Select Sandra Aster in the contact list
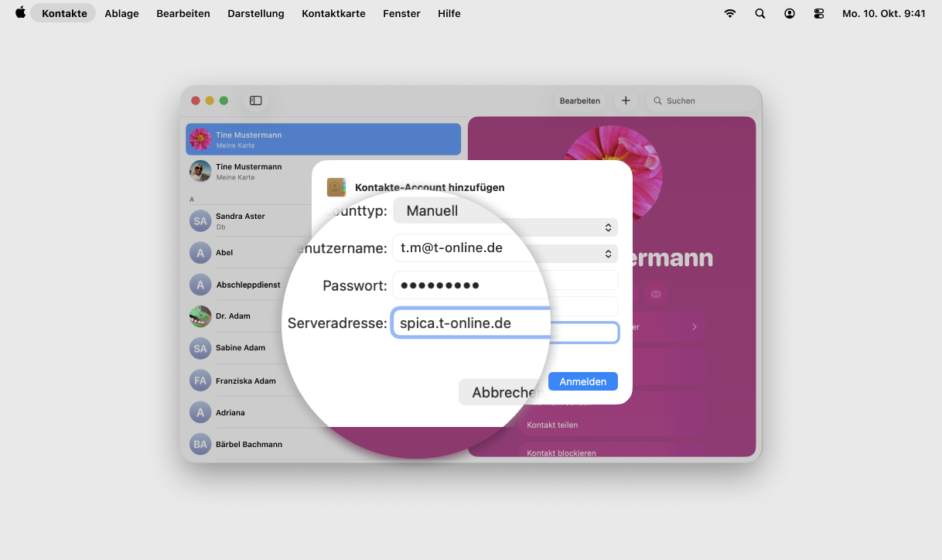Viewport: 942px width, 560px height. [241, 220]
